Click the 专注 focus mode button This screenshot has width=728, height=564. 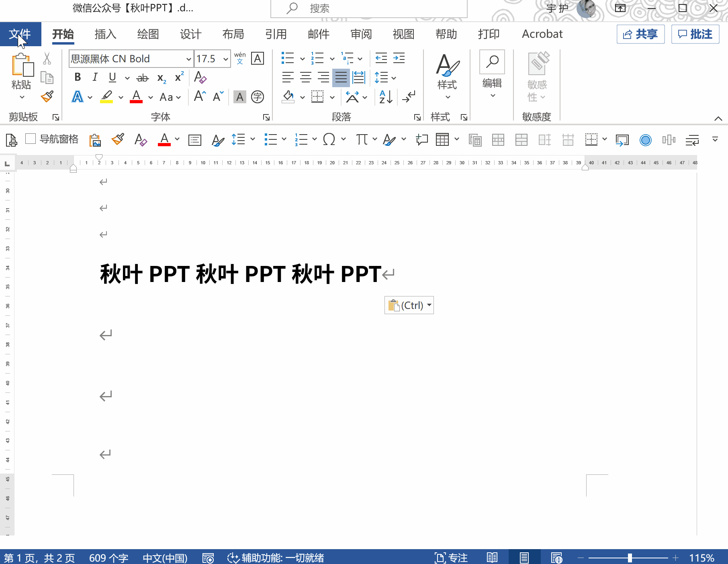[451, 558]
